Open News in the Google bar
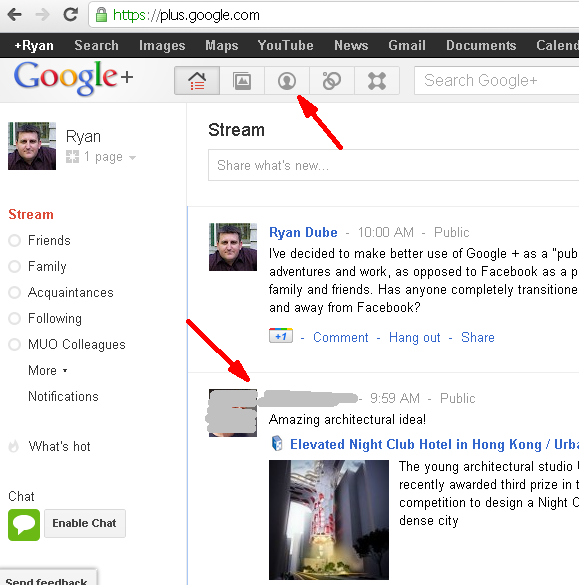 pos(351,46)
